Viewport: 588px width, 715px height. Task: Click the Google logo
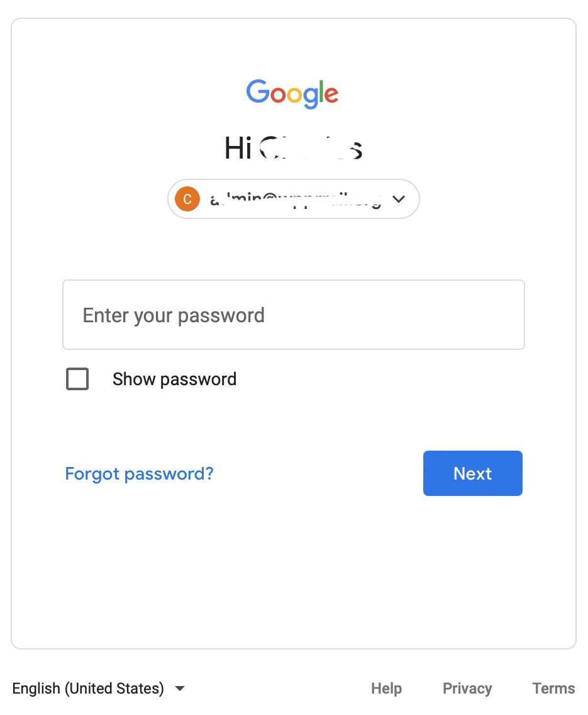pyautogui.click(x=292, y=94)
